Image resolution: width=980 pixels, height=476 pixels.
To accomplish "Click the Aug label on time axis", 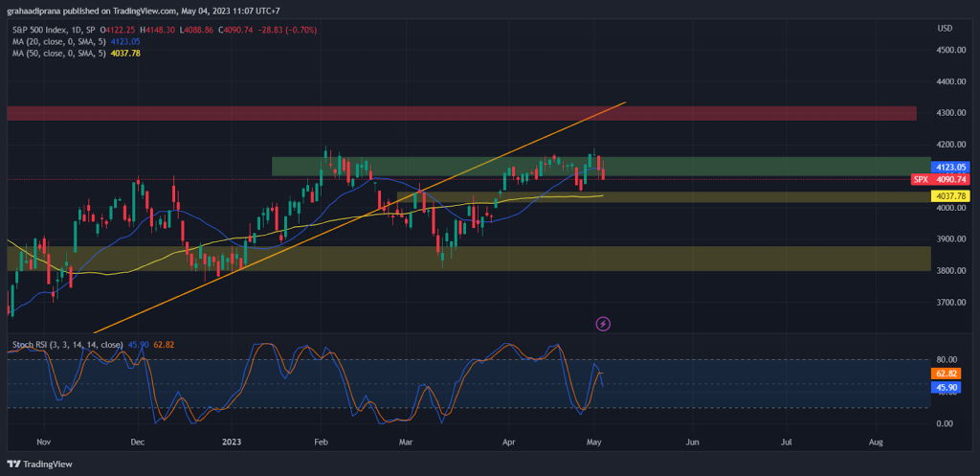I will click(877, 442).
